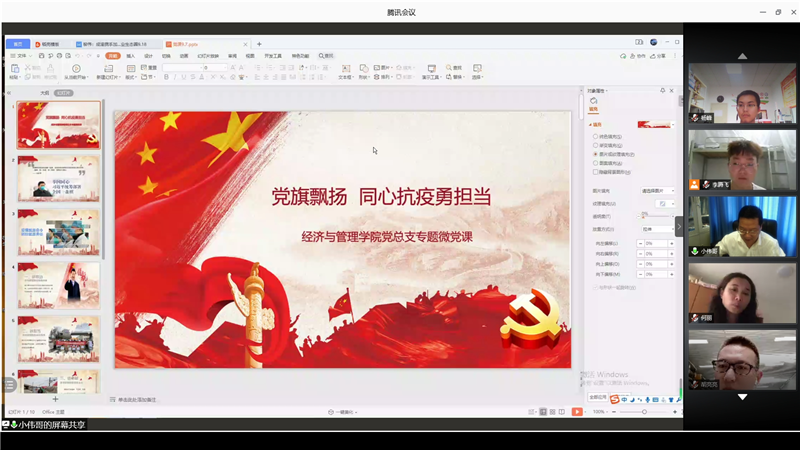Open the slide Layout icon
This screenshot has width=800, height=450.
pos(131,68)
